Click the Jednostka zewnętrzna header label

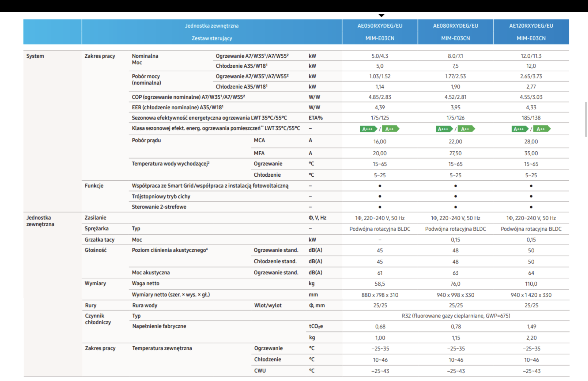[212, 26]
